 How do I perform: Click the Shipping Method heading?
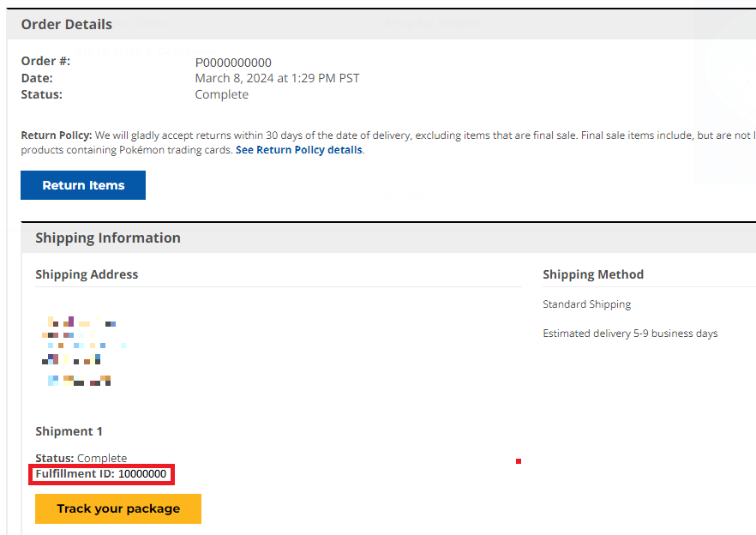click(x=593, y=274)
